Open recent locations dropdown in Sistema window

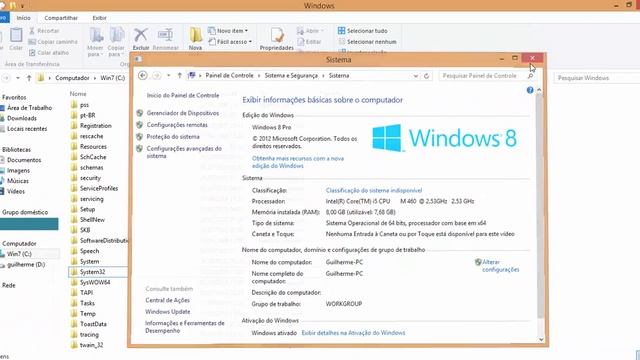coord(168,76)
